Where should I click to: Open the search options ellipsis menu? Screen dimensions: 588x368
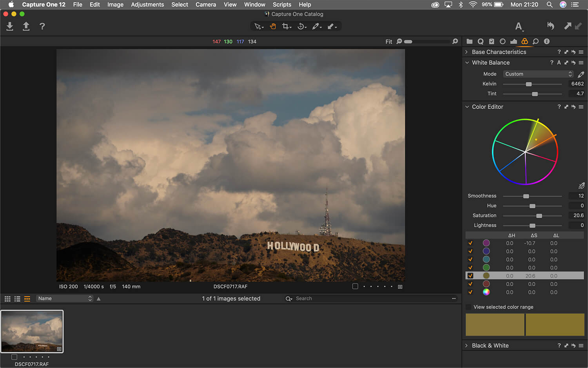(x=454, y=299)
